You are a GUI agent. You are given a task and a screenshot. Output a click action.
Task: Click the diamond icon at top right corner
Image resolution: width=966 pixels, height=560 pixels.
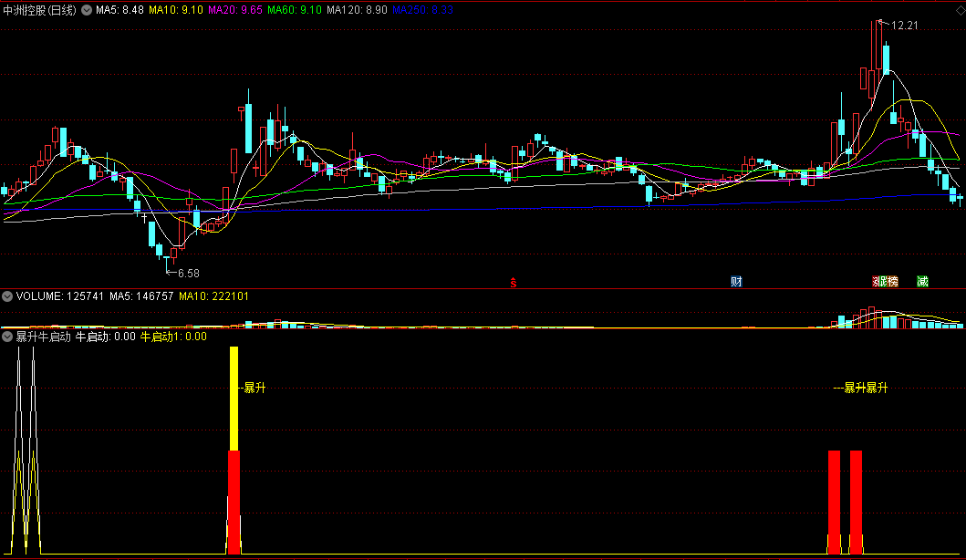pyautogui.click(x=960, y=10)
